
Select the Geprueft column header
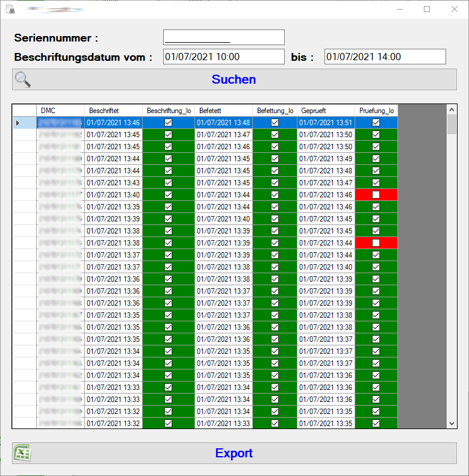[x=325, y=111]
